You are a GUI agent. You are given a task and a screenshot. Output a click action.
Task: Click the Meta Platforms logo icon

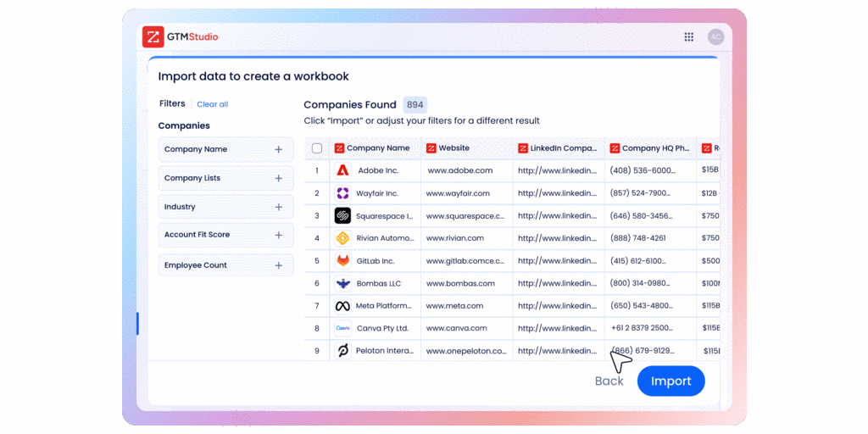pos(342,306)
